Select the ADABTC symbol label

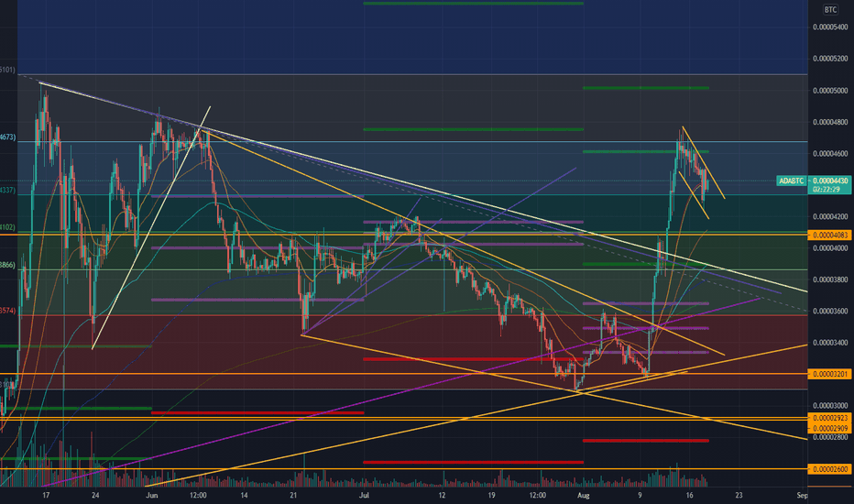(792, 181)
